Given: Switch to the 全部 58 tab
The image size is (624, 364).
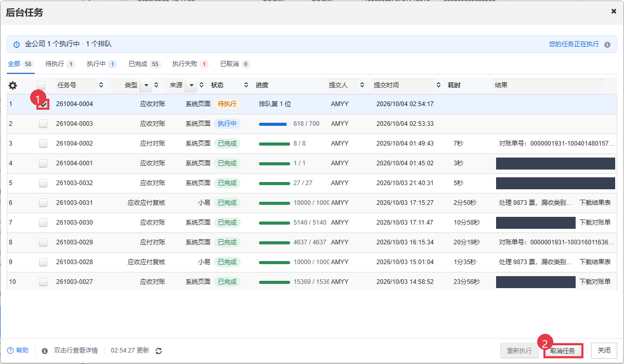Looking at the screenshot, I should pos(21,64).
